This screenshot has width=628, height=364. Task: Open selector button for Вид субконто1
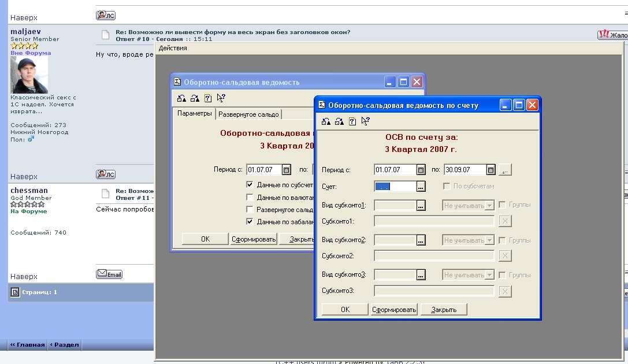tap(421, 205)
